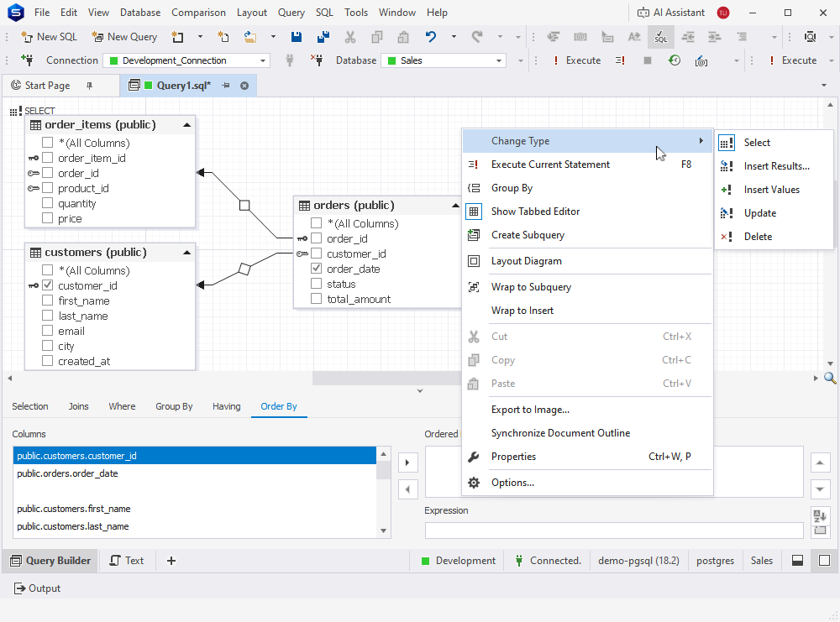The width and height of the screenshot is (840, 622).
Task: Open the Connection dropdown
Action: pos(262,60)
